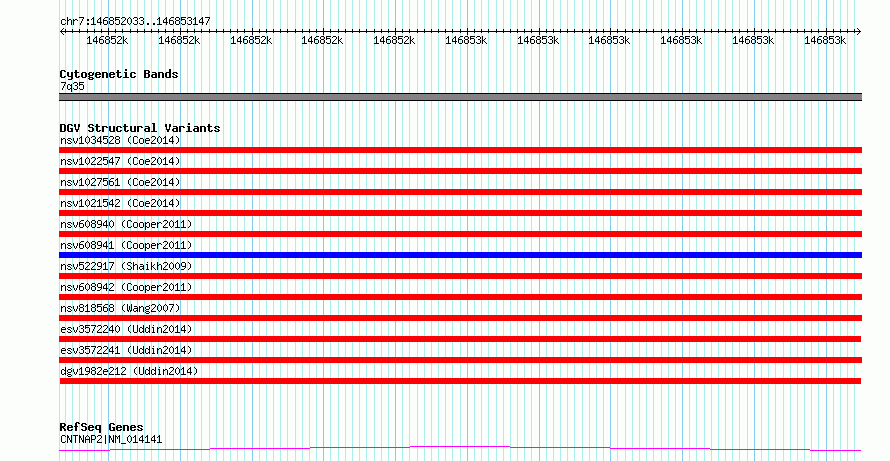Screen dimensions: 890x461
Task: Select the magenta CNTNAP2 gene line
Action: tap(460, 449)
